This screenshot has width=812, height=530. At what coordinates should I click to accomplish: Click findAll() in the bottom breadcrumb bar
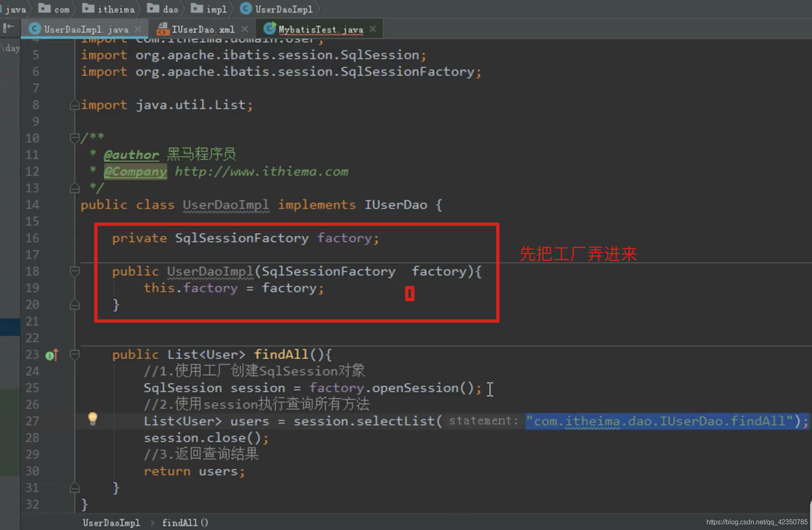click(185, 523)
